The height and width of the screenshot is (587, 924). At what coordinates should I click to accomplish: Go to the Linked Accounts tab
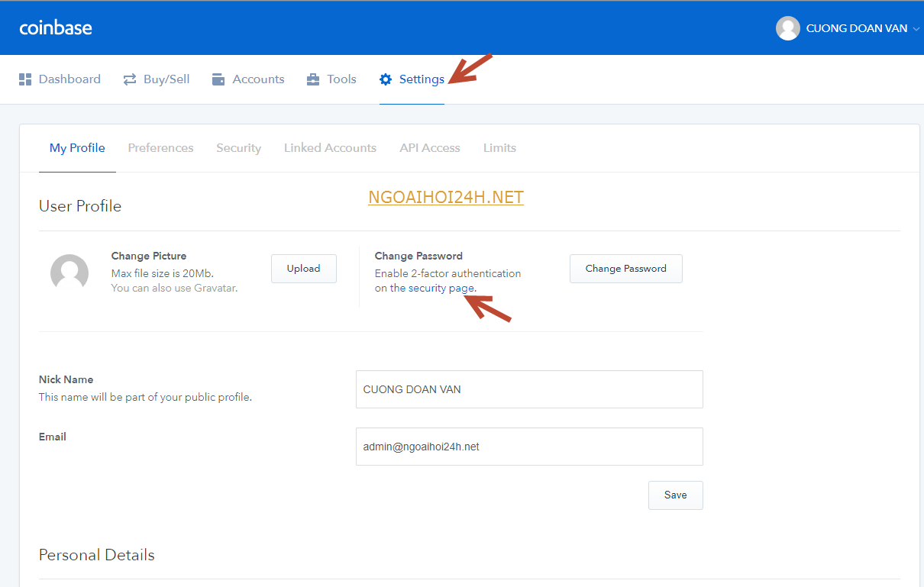(x=330, y=148)
